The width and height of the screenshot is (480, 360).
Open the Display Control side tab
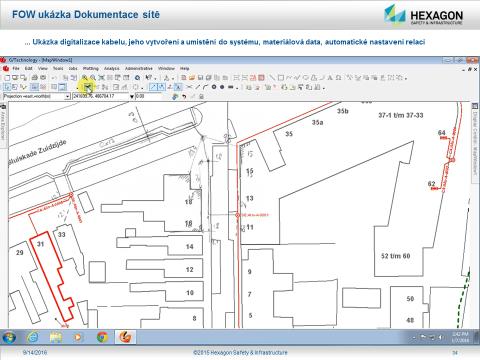[x=475, y=143]
